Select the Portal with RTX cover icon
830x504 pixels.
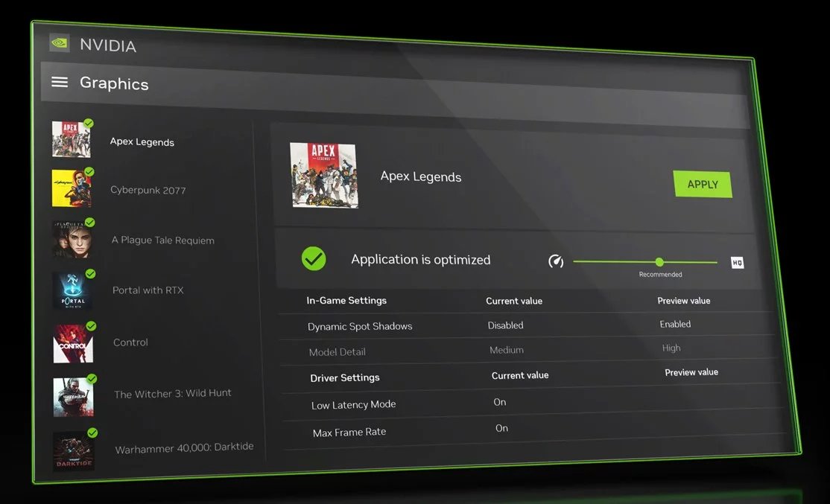(x=72, y=290)
